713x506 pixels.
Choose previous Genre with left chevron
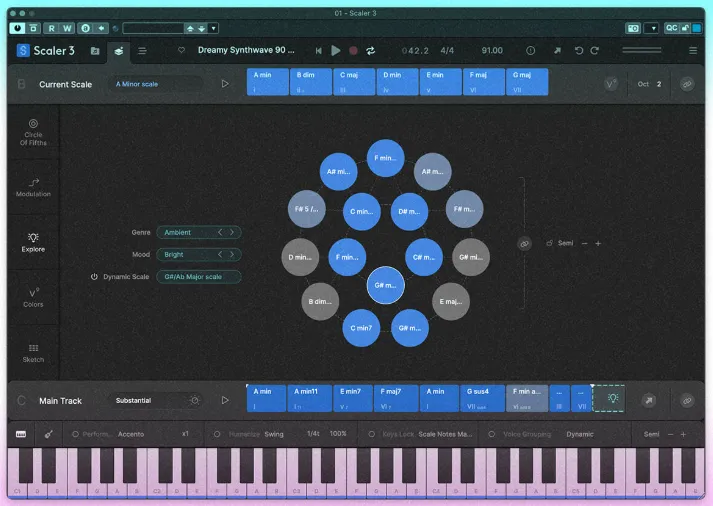[x=220, y=232]
